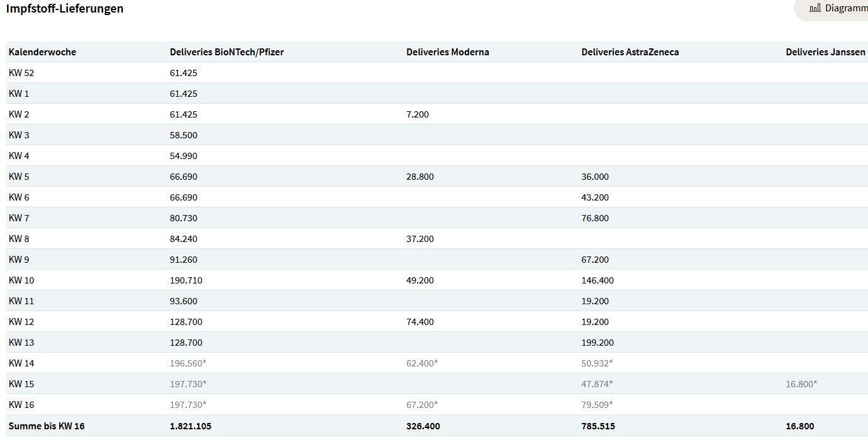Select Moderna total 326.400
The image size is (868, 440).
pyautogui.click(x=423, y=426)
